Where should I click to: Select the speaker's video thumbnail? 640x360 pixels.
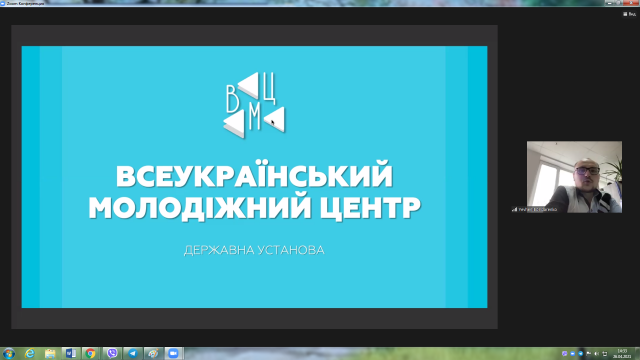574,177
